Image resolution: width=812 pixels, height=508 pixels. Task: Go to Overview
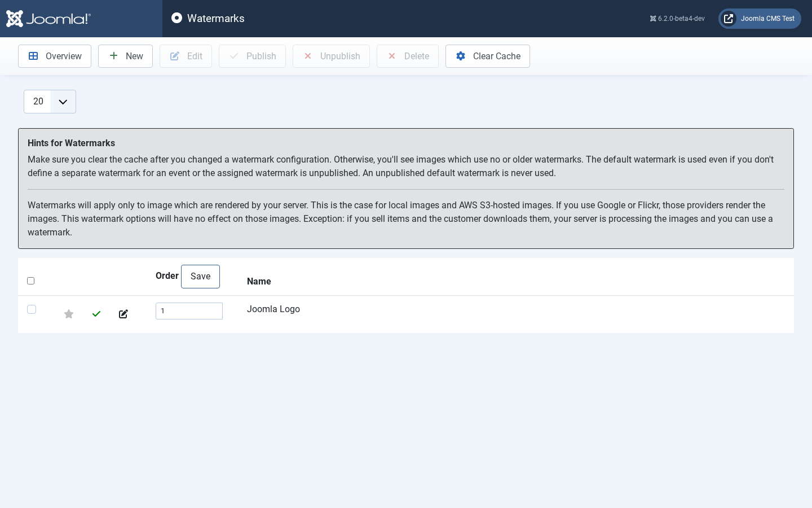(55, 56)
